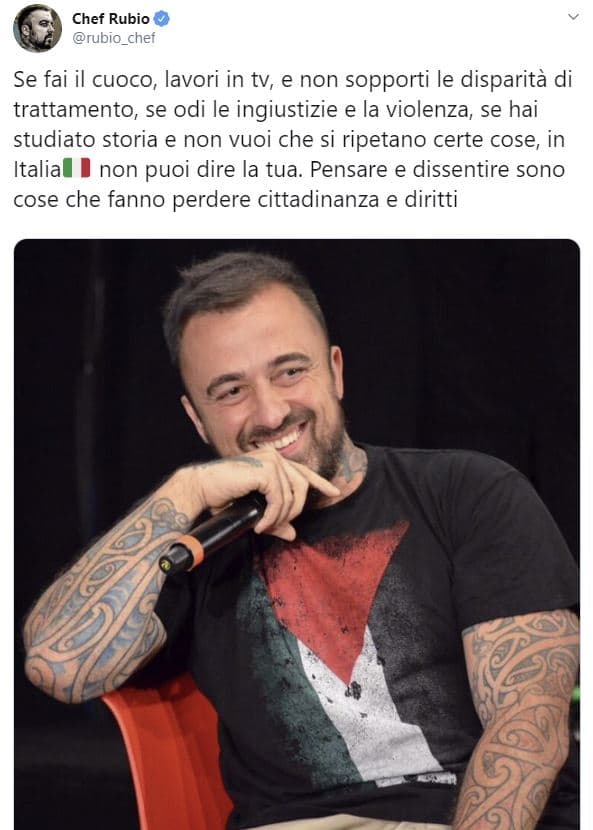Click the blue verified badge

[x=161, y=19]
